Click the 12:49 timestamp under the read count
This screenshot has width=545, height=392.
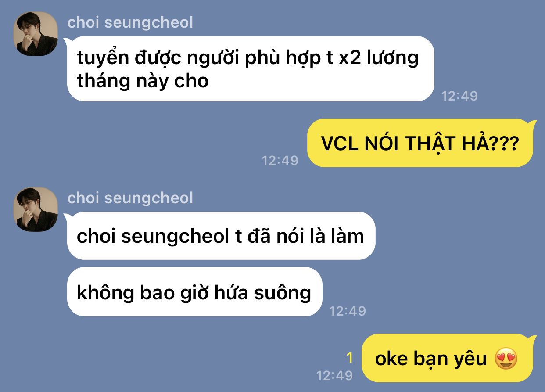(334, 375)
